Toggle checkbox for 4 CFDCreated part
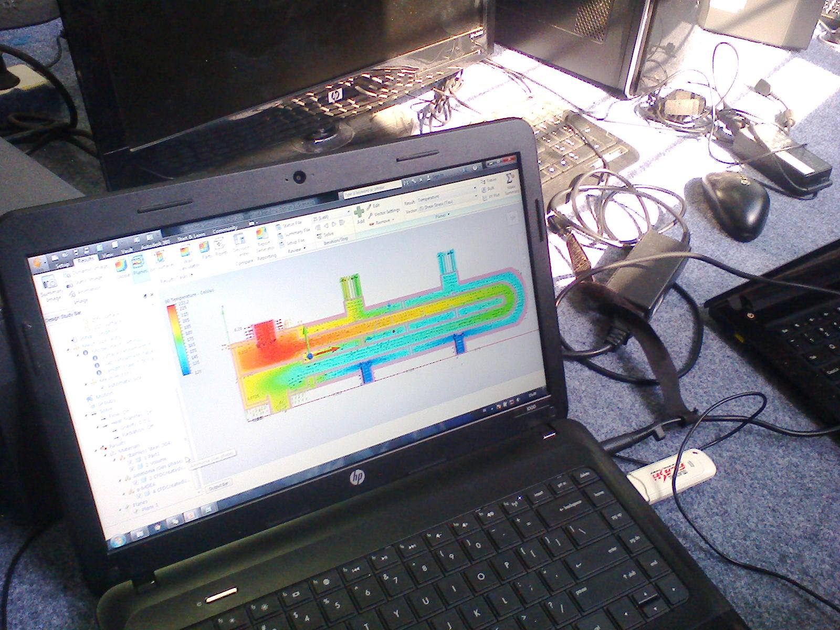Screen dimensions: 840x630 coord(139,495)
